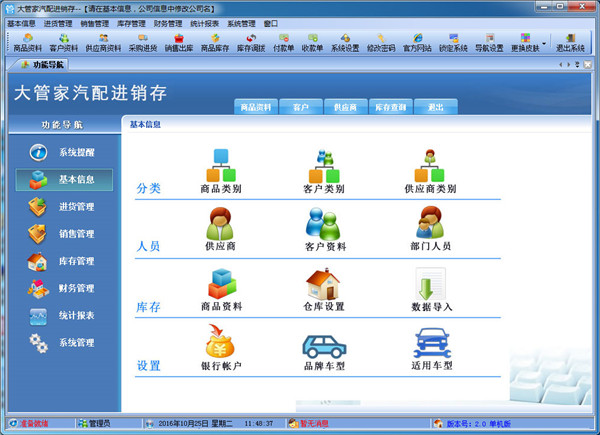
Task: Open the 商品类别 icon
Action: click(x=221, y=171)
